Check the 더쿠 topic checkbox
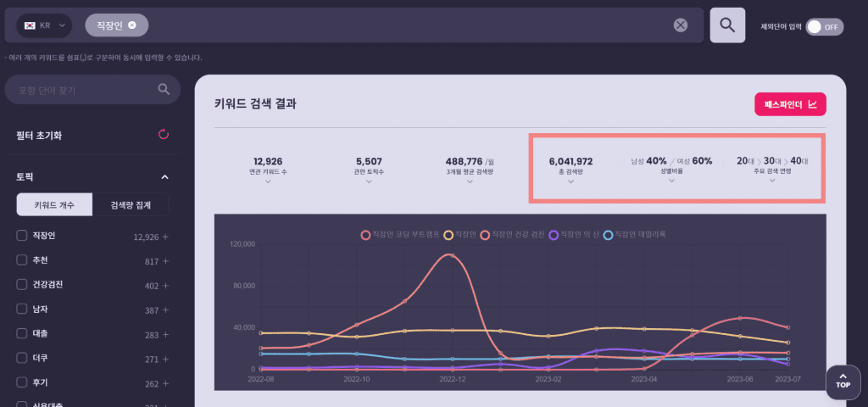 click(21, 359)
